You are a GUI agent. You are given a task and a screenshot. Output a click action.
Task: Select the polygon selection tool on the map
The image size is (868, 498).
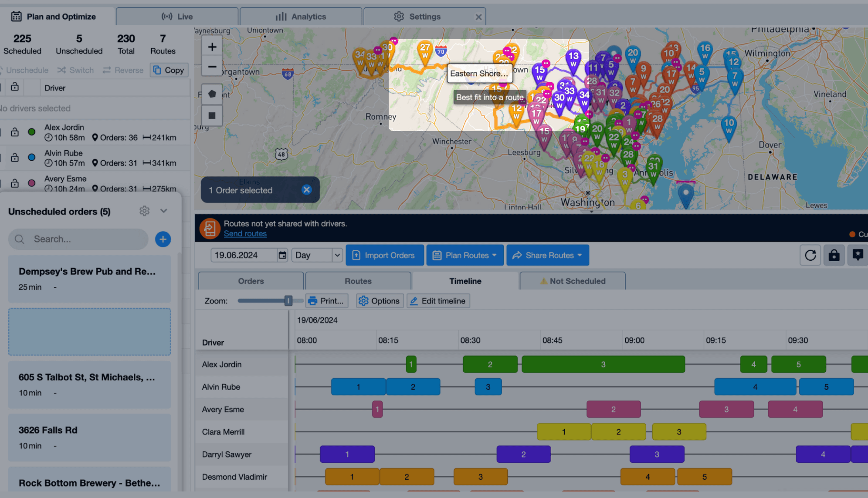pyautogui.click(x=212, y=94)
